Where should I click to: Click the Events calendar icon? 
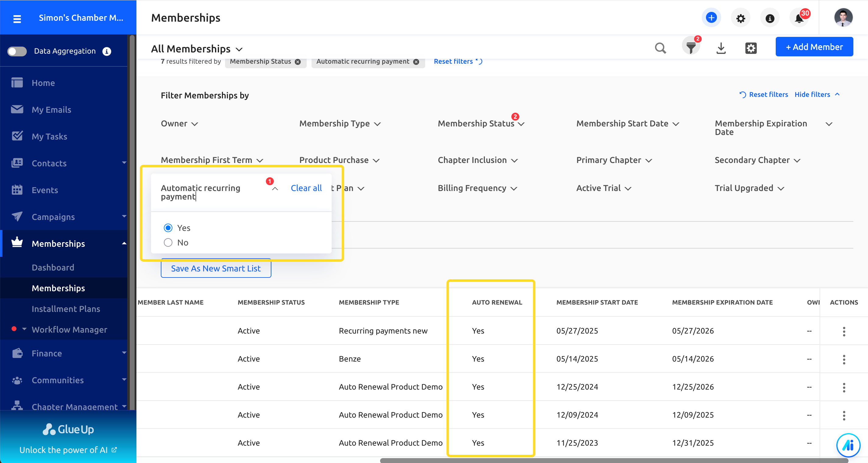tap(17, 190)
